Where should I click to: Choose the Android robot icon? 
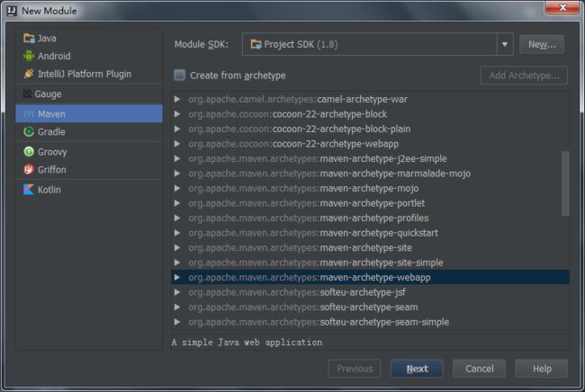tap(29, 56)
